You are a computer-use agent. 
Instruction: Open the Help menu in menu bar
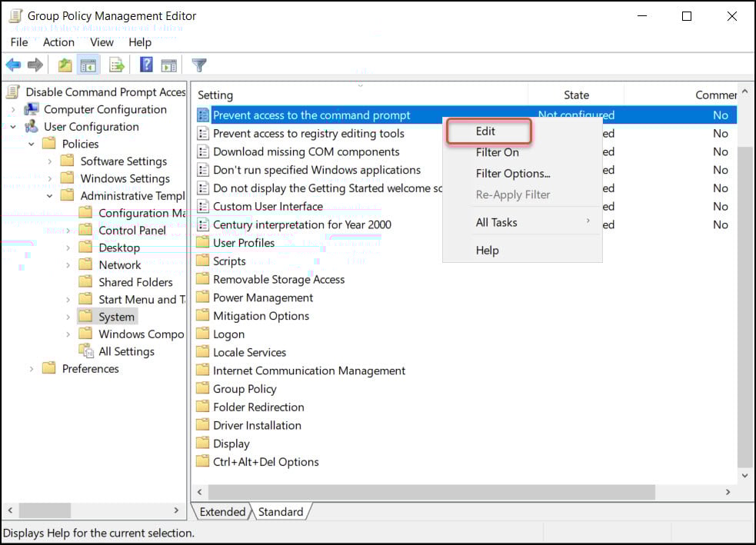pos(140,42)
